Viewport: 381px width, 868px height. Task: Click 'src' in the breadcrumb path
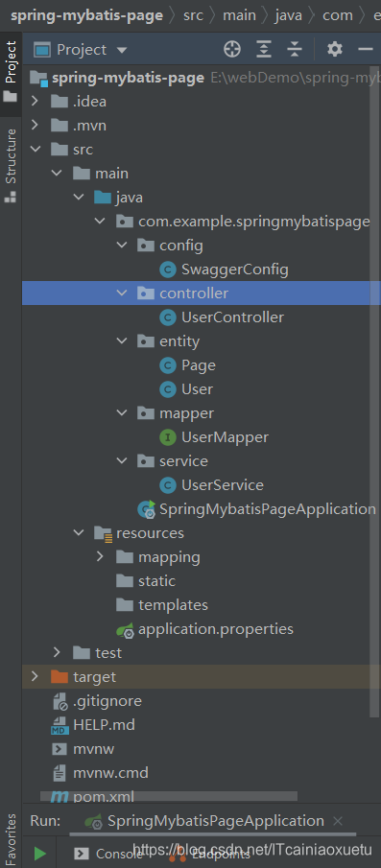[x=193, y=15]
